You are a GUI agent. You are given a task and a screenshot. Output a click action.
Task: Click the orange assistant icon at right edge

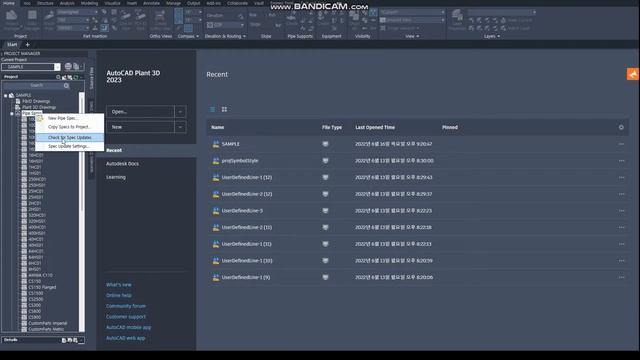coord(633,74)
